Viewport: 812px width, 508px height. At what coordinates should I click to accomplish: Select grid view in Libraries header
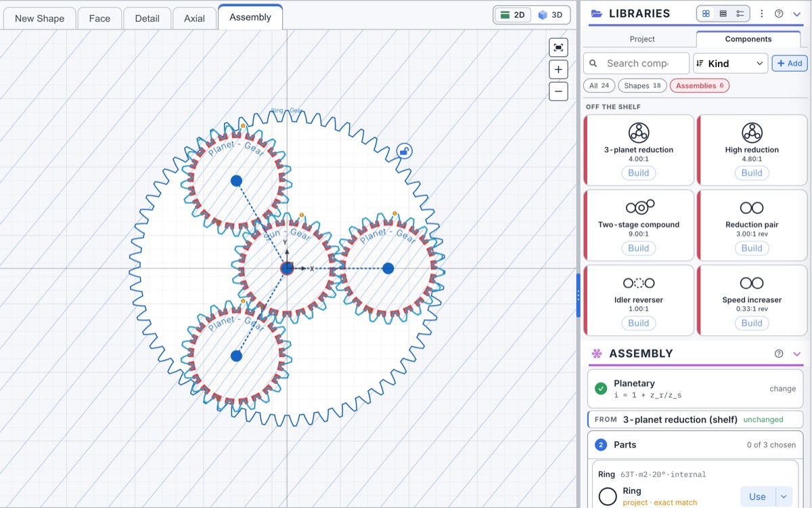[706, 14]
